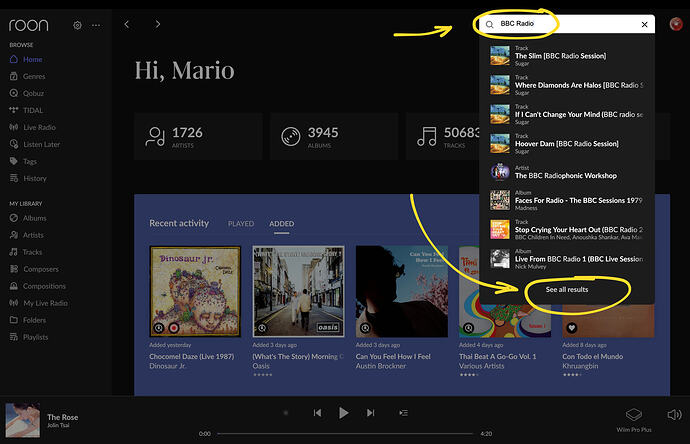This screenshot has width=690, height=444.
Task: Select Where Diamonds Are Halos result
Action: tap(567, 85)
